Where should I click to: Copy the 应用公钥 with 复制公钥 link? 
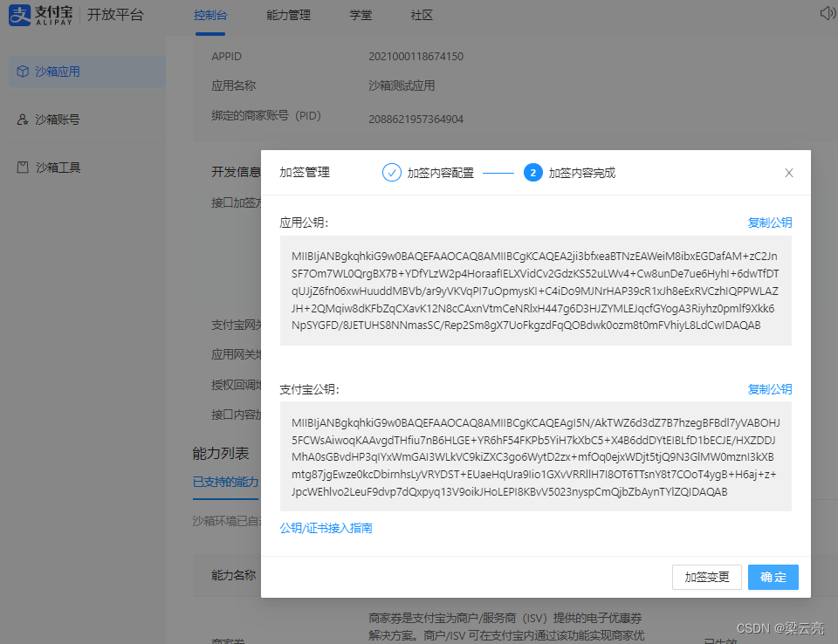coord(770,223)
